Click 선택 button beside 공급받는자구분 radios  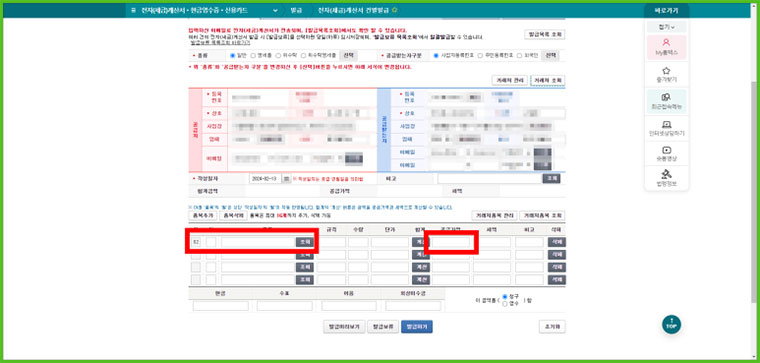tap(551, 55)
